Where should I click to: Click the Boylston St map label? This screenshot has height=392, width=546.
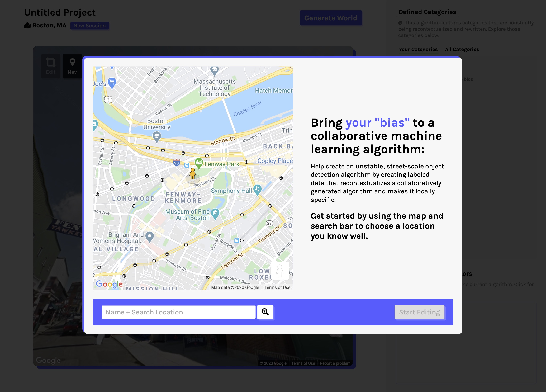tap(205, 182)
